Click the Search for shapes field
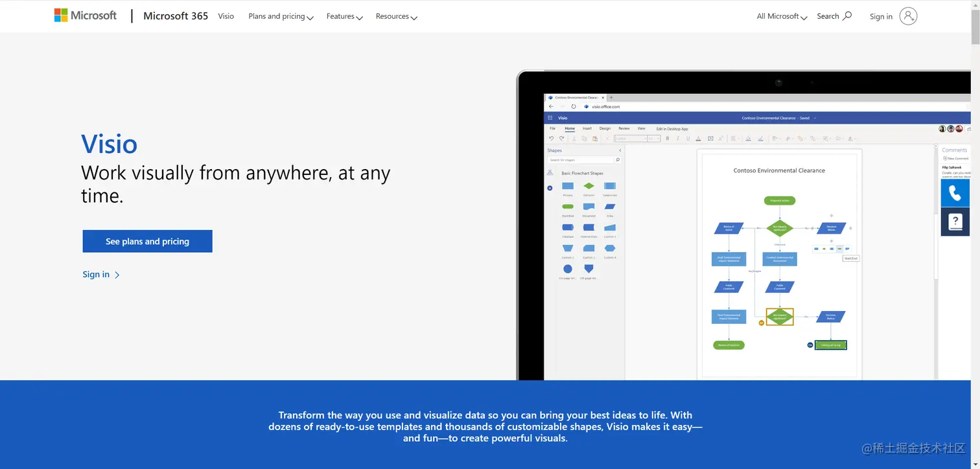980x469 pixels. click(x=581, y=160)
